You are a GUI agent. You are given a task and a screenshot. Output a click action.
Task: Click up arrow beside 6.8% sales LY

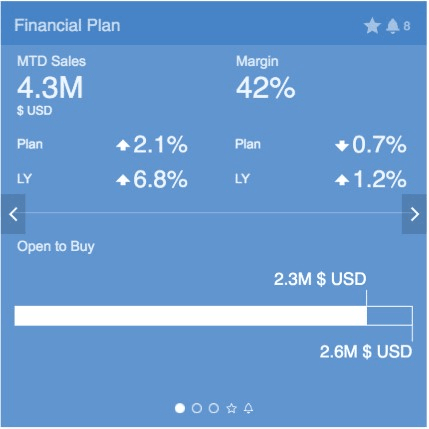pyautogui.click(x=123, y=180)
